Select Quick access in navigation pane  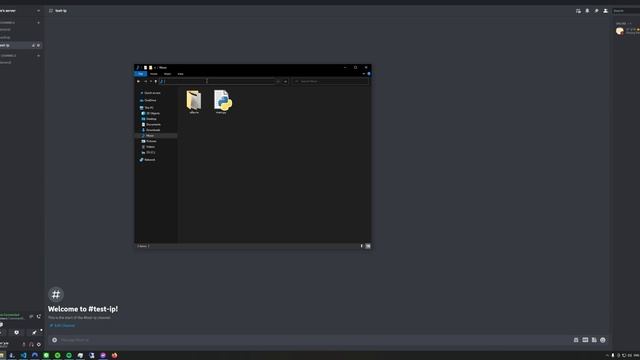[x=152, y=93]
